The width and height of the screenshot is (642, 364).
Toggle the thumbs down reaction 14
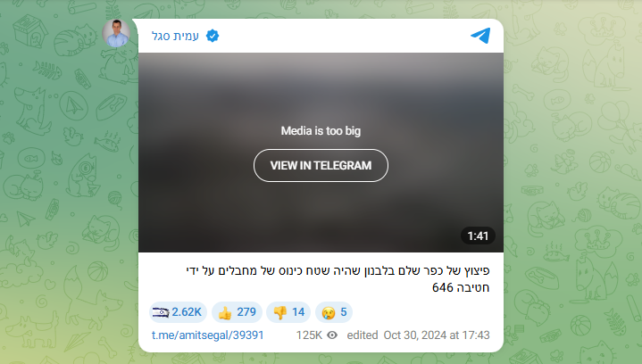[288, 312]
